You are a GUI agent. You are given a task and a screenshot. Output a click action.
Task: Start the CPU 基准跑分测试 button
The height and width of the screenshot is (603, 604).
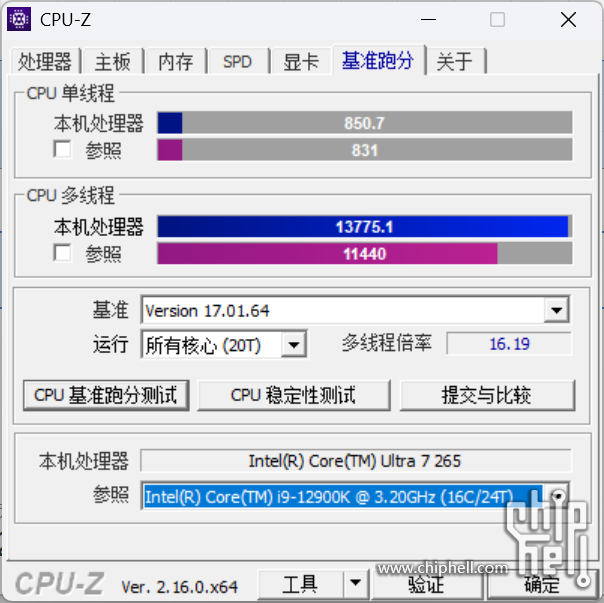tap(106, 395)
